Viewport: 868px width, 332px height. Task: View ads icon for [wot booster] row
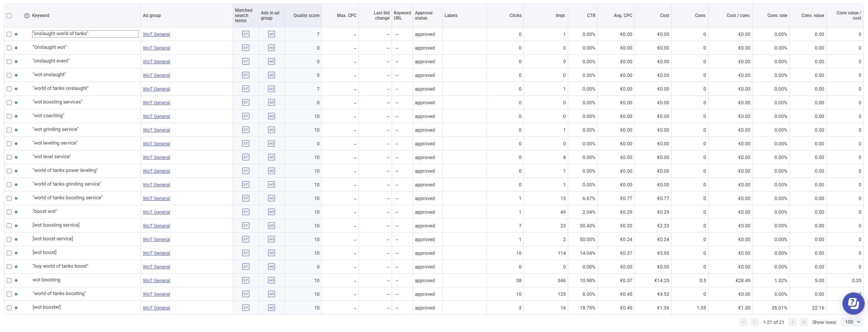pyautogui.click(x=271, y=308)
